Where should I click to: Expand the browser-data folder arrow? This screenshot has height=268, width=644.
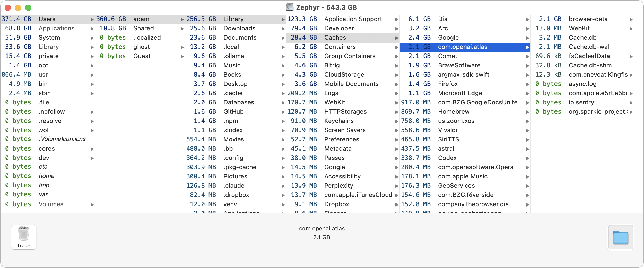click(x=631, y=19)
